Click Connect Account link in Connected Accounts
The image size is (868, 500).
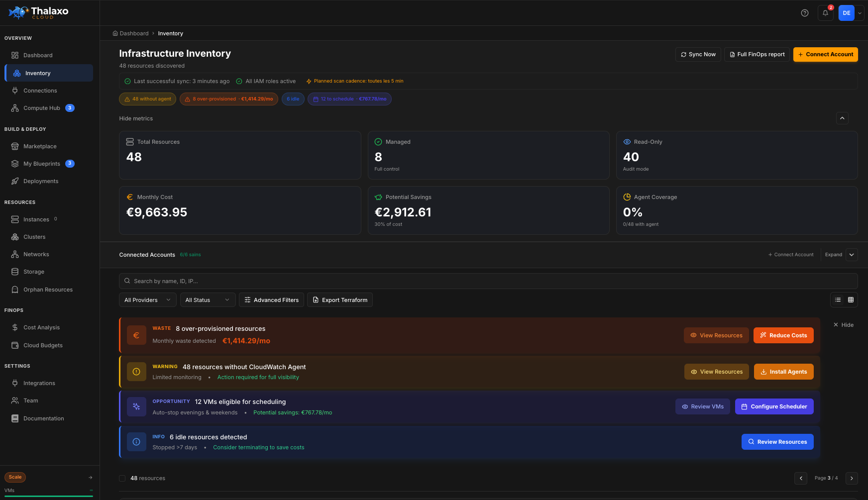click(x=791, y=255)
